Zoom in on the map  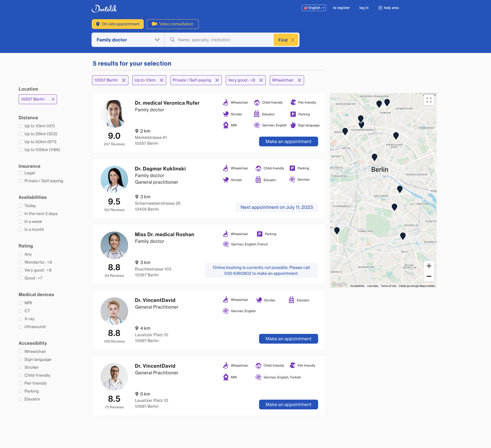tap(429, 266)
